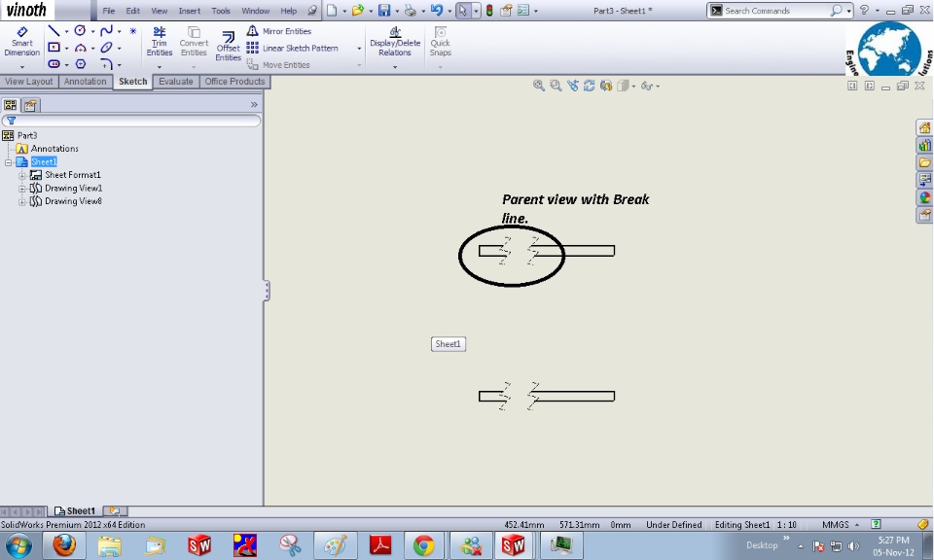
Task: Select the Ellipse sketch tool
Action: coord(107,48)
